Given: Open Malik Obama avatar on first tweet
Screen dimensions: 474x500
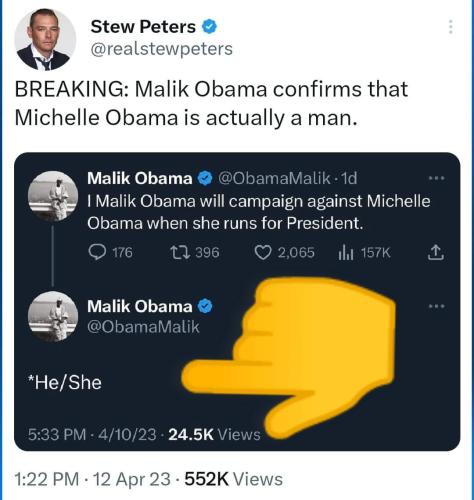Looking at the screenshot, I should (53, 196).
